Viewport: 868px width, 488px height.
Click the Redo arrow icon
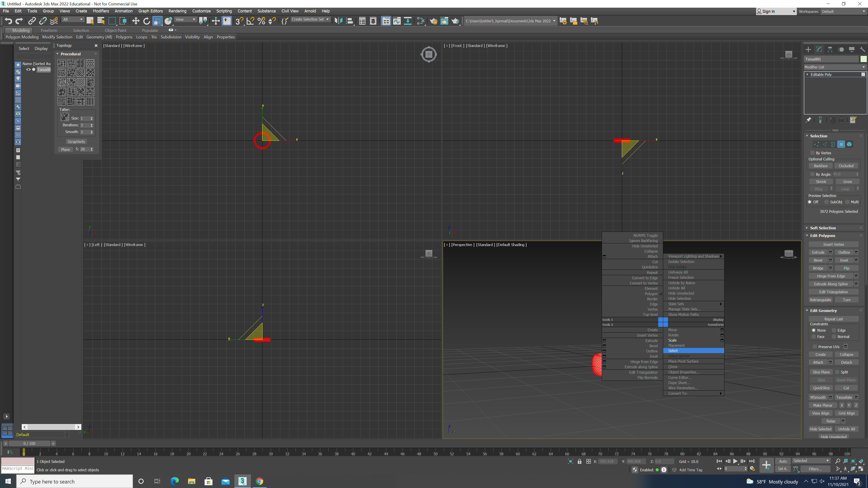[19, 21]
